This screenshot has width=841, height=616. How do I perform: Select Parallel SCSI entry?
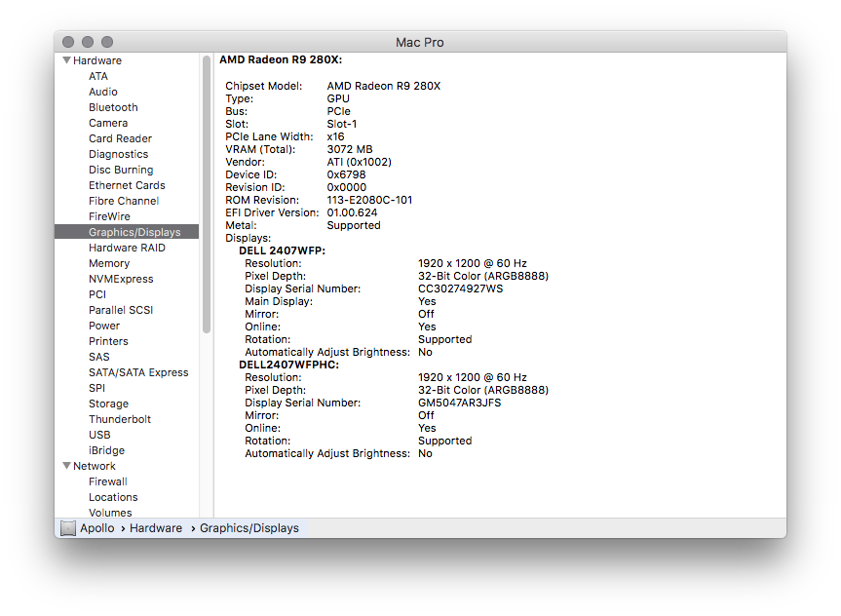coord(121,310)
